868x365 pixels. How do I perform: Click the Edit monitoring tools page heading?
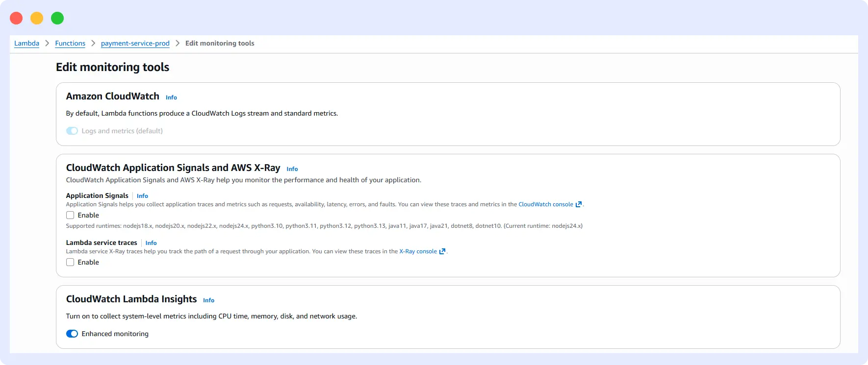pos(112,67)
